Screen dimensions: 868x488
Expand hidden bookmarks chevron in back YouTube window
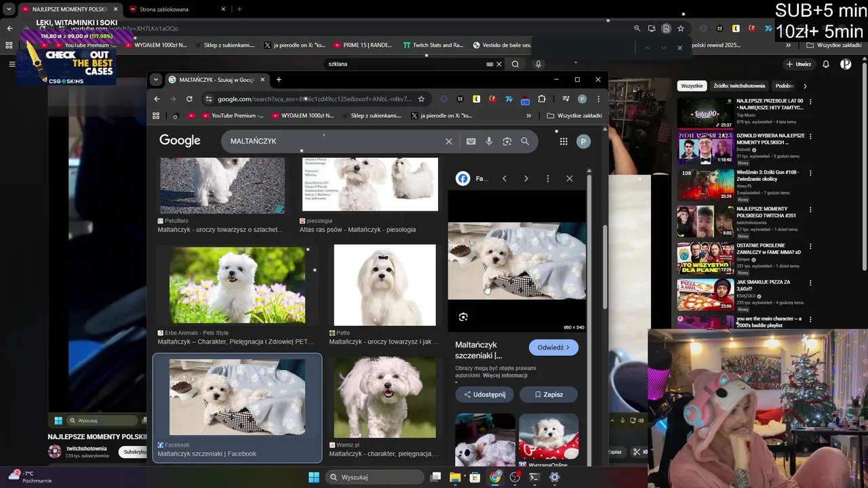[788, 45]
